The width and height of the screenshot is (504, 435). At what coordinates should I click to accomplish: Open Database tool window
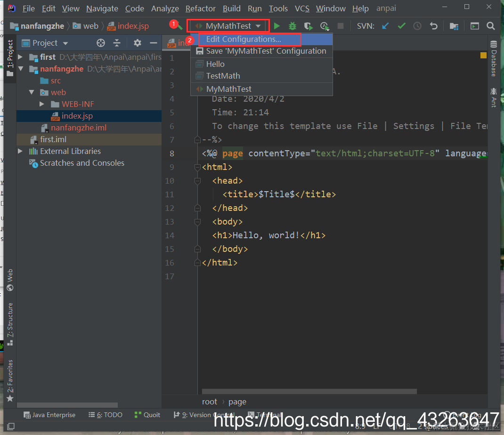[494, 59]
